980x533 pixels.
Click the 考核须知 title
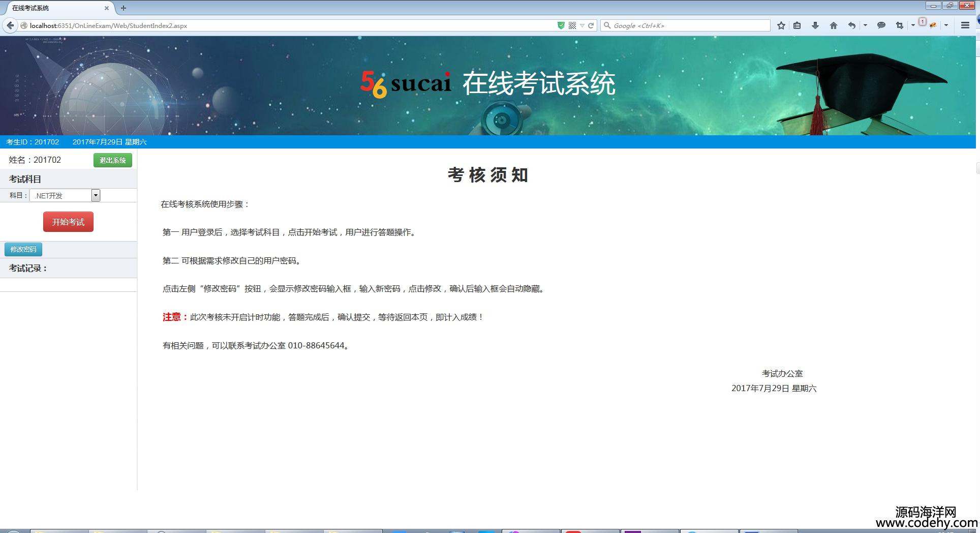pos(488,175)
